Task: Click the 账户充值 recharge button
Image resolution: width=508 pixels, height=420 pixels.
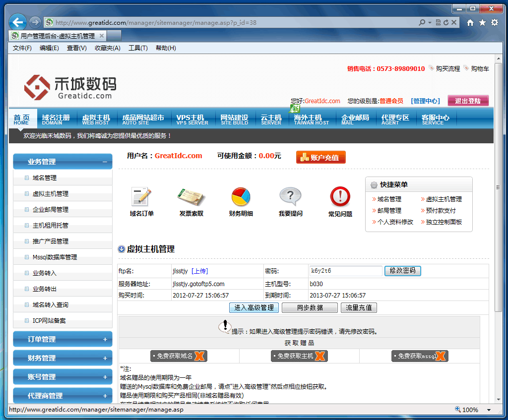Action: tap(321, 157)
